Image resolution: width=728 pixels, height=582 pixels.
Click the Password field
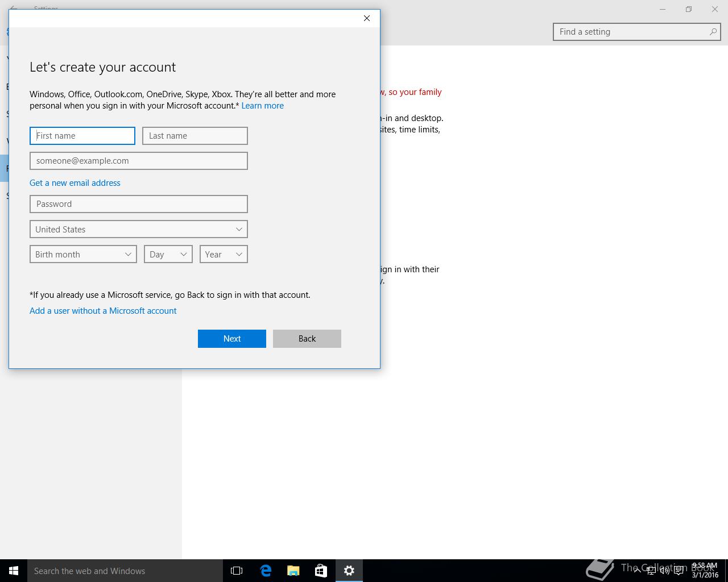(x=139, y=204)
